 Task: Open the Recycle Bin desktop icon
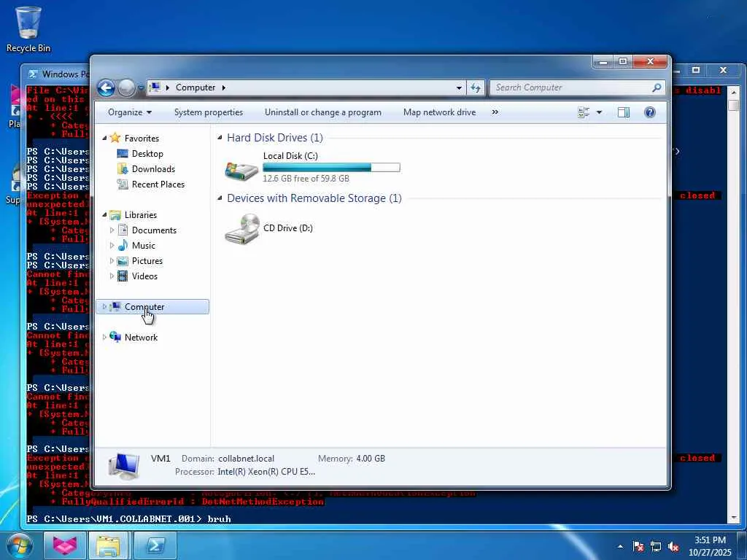coord(28,29)
